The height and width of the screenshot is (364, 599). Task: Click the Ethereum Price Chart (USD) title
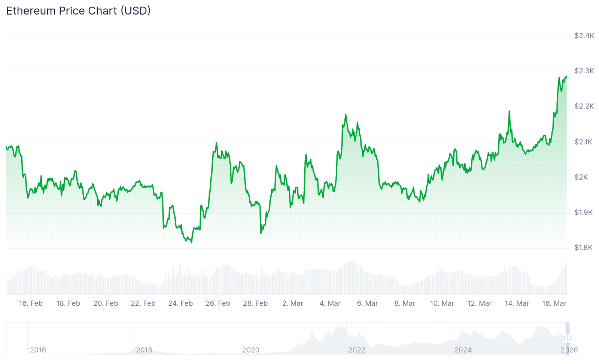[78, 10]
